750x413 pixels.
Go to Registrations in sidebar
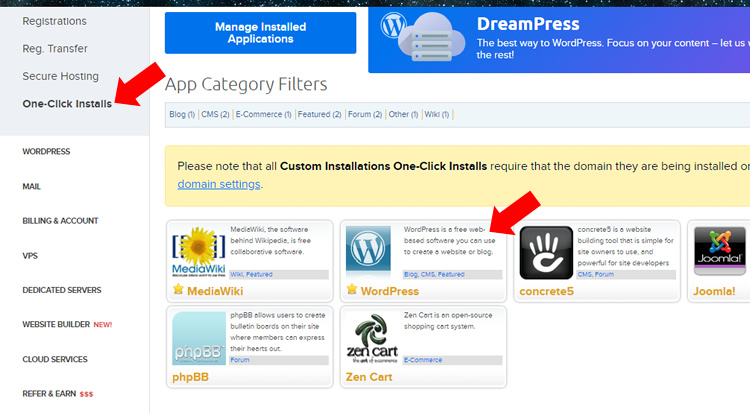coord(55,21)
